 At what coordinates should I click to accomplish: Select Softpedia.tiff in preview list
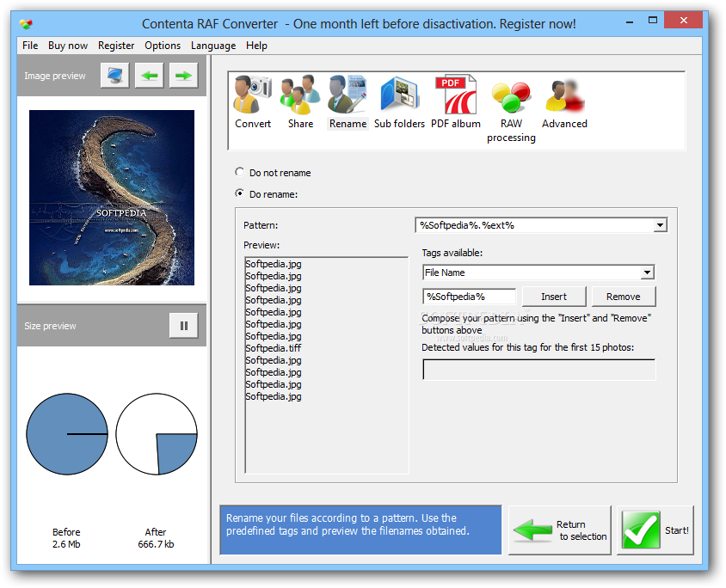[274, 348]
